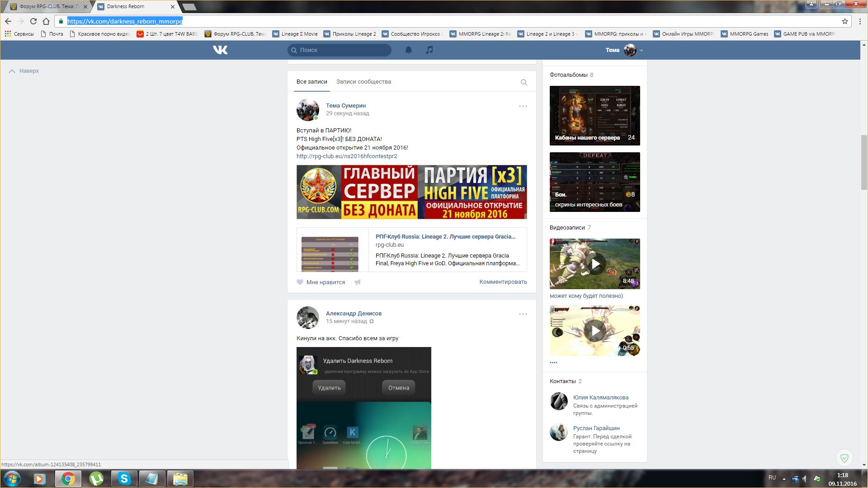Viewport: 868px width, 488px height.
Task: Open the Chrome three-dot menu
Action: 860,21
